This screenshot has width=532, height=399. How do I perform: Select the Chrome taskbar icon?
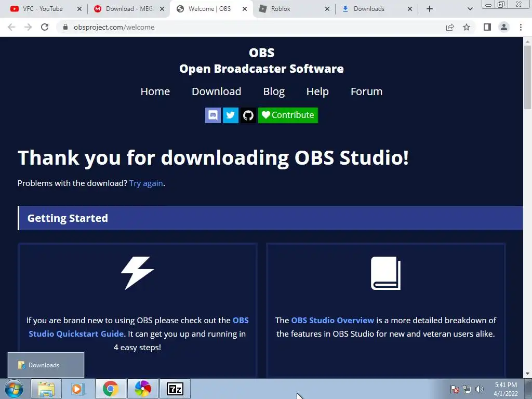(x=111, y=389)
